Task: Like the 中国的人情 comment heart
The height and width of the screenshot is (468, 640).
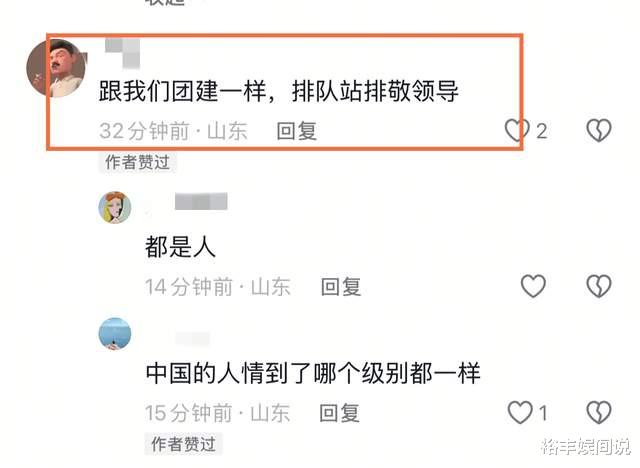Action: click(520, 412)
